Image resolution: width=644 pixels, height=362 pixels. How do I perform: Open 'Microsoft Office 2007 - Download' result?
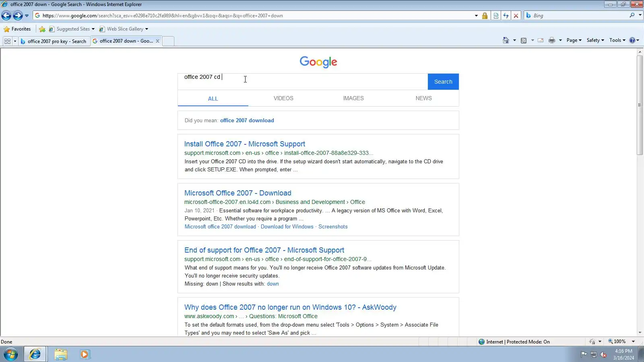[x=238, y=193]
